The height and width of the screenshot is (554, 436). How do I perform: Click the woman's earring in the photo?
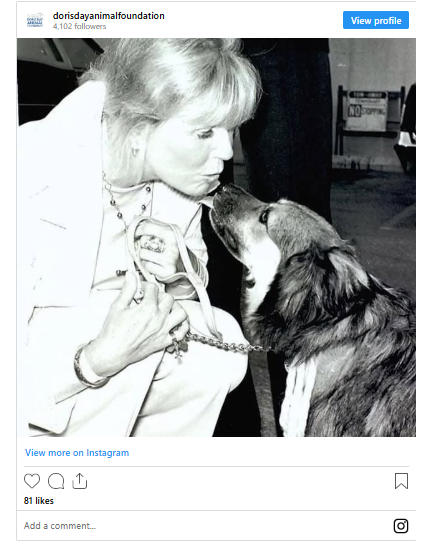point(135,151)
